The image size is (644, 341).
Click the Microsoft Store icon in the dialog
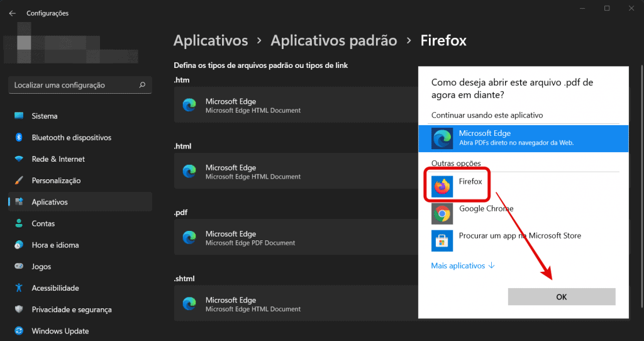coord(442,241)
